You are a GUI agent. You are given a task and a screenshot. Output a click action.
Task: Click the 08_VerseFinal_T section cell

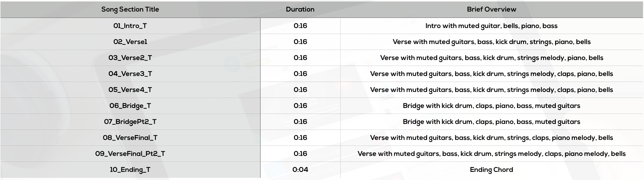click(x=130, y=138)
